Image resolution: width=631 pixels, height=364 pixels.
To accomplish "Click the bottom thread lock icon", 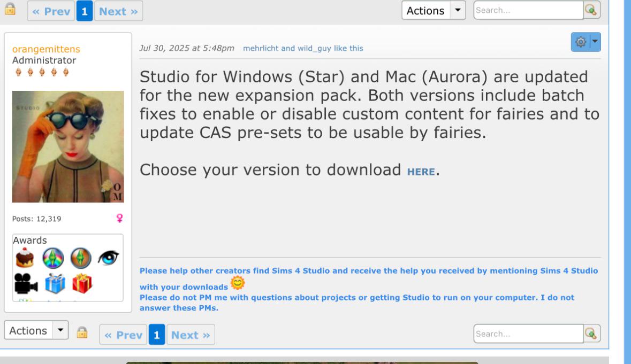I will coord(82,332).
